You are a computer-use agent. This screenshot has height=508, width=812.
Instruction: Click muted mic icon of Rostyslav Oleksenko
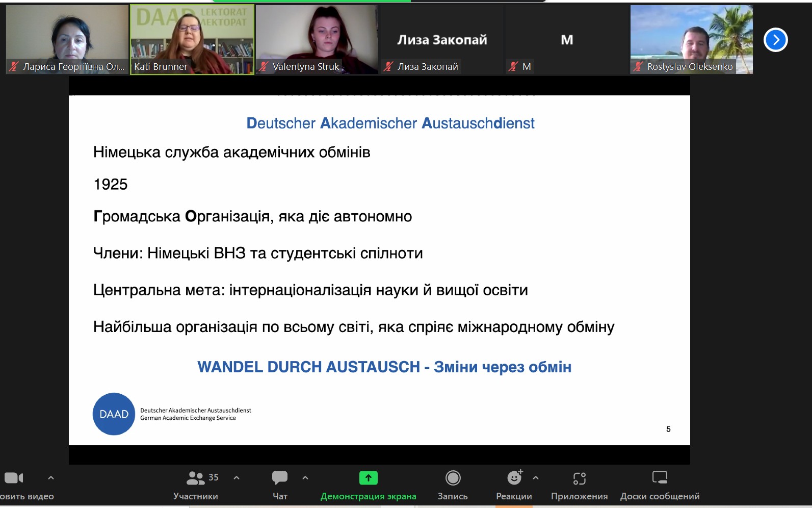coord(638,66)
